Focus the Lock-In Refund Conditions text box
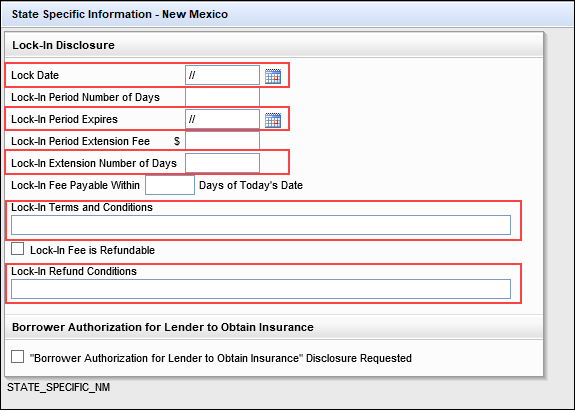Image resolution: width=575 pixels, height=410 pixels. (x=261, y=289)
